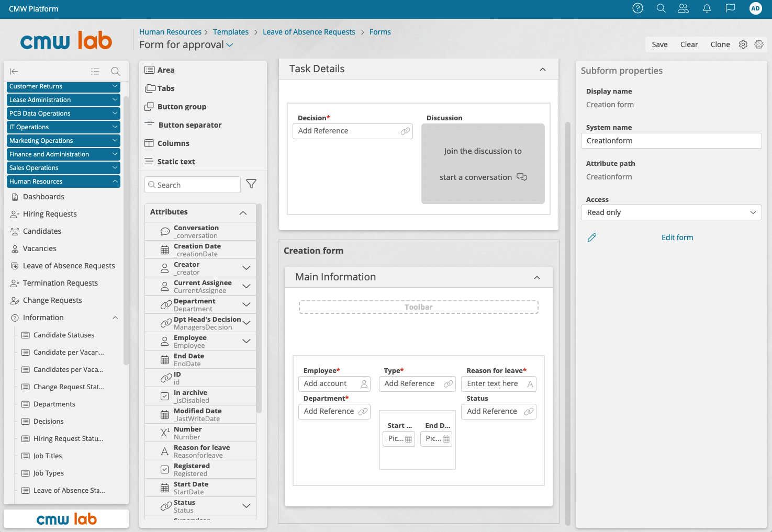This screenshot has height=532, width=772.
Task: Open Dashboards in the sidebar
Action: (x=43, y=197)
